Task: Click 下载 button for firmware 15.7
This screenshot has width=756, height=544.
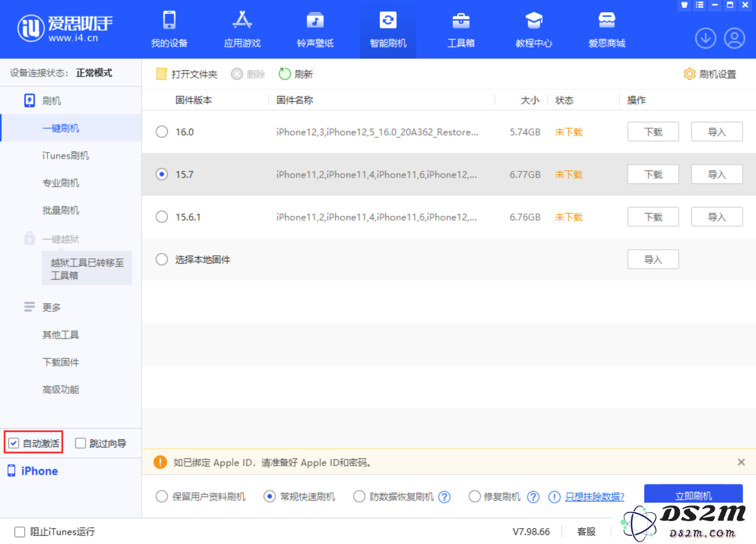Action: tap(653, 174)
